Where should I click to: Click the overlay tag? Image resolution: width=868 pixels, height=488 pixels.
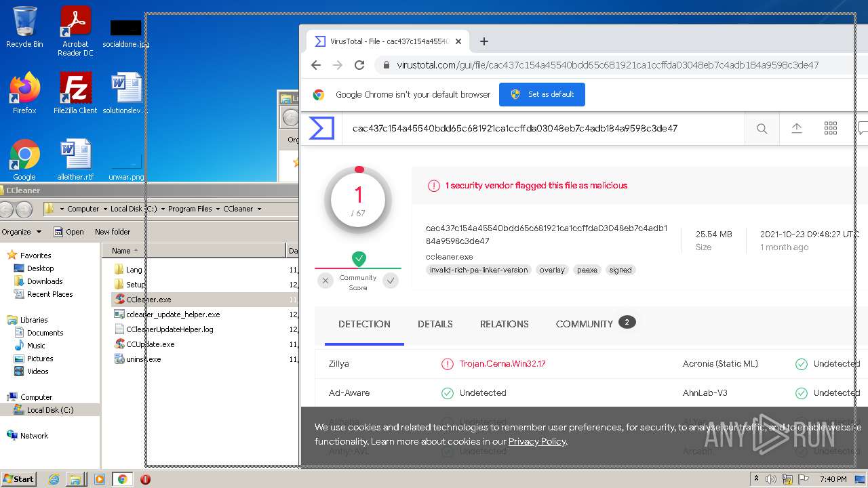[552, 270]
